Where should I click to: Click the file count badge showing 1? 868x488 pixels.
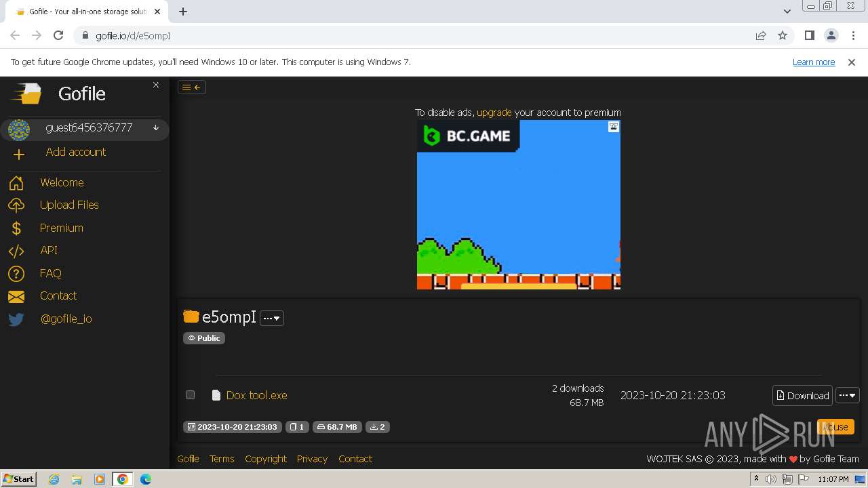click(x=297, y=427)
